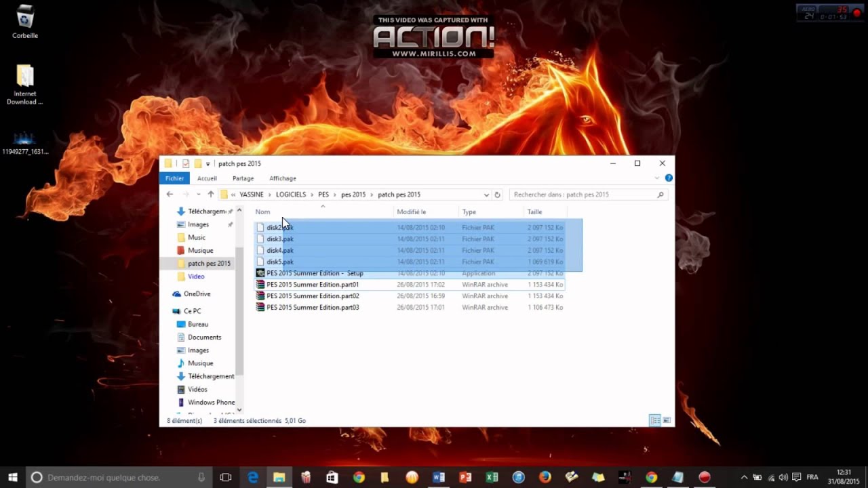
Task: Click New folder icon in quick access toolbar
Action: tap(198, 163)
